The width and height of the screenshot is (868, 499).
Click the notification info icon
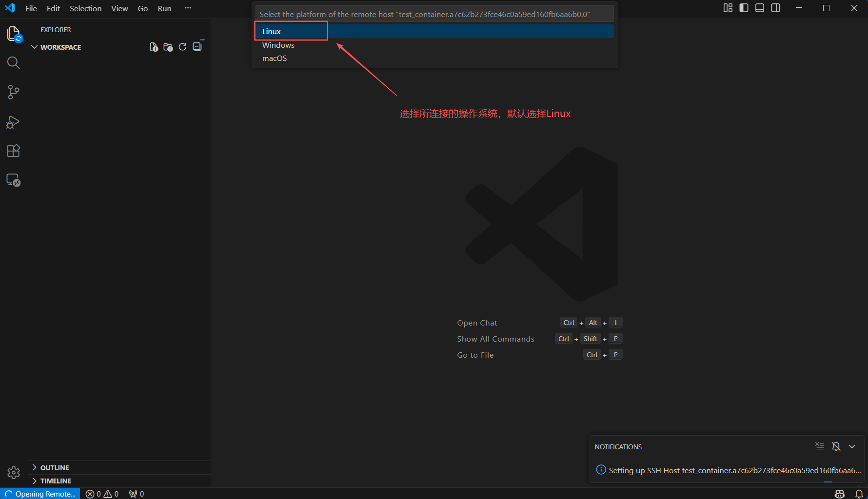pos(601,470)
